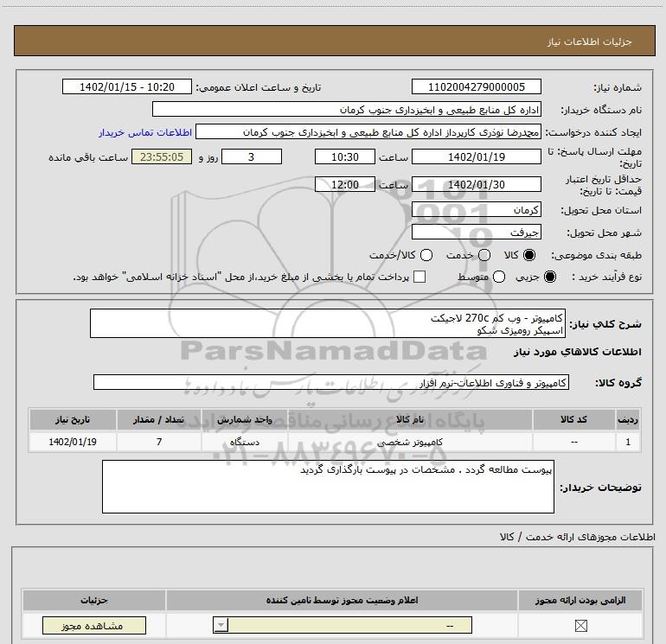Viewport: 666px width, 644px height.
Task: Click the جزئیات اطلاعات نیاز page title
Action: click(x=589, y=41)
